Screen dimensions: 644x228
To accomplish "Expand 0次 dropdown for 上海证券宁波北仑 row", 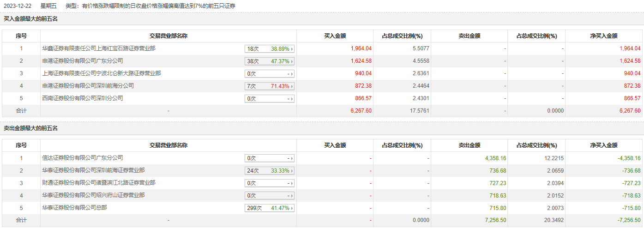I will (270, 73).
